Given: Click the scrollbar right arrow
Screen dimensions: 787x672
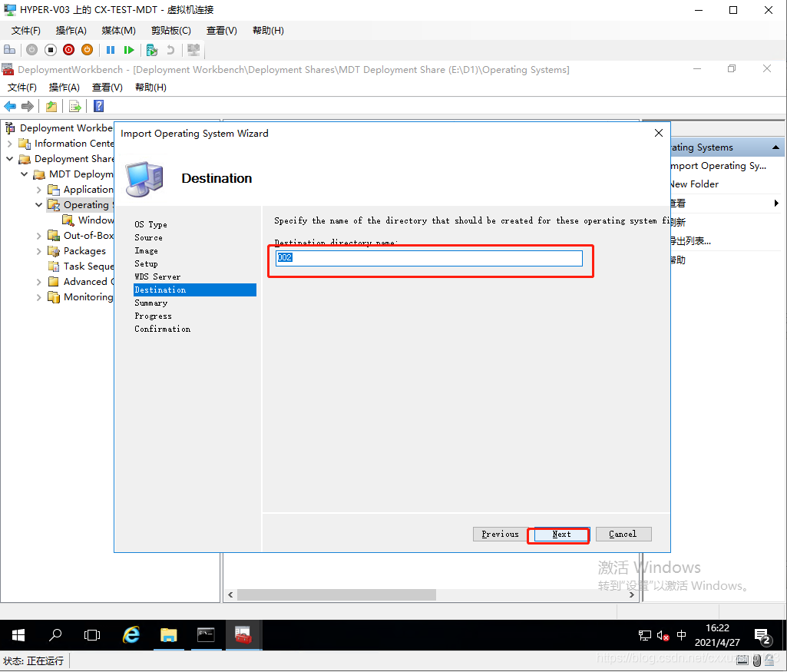Looking at the screenshot, I should 631,594.
